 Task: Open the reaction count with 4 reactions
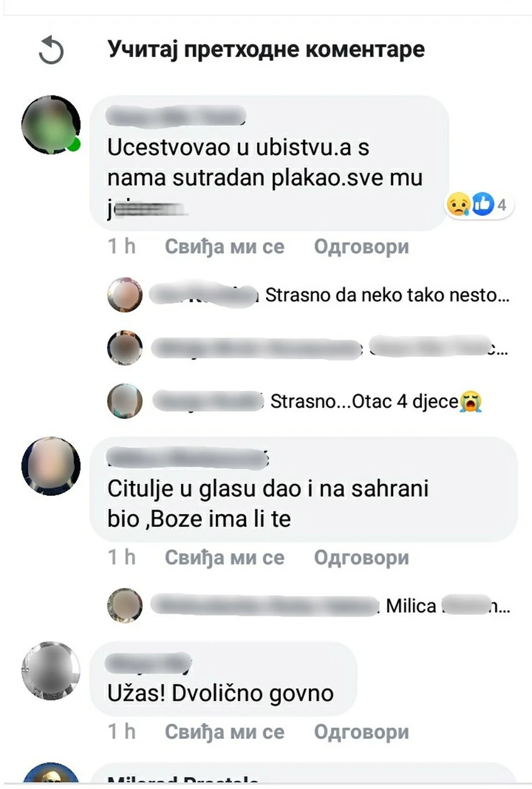click(479, 205)
